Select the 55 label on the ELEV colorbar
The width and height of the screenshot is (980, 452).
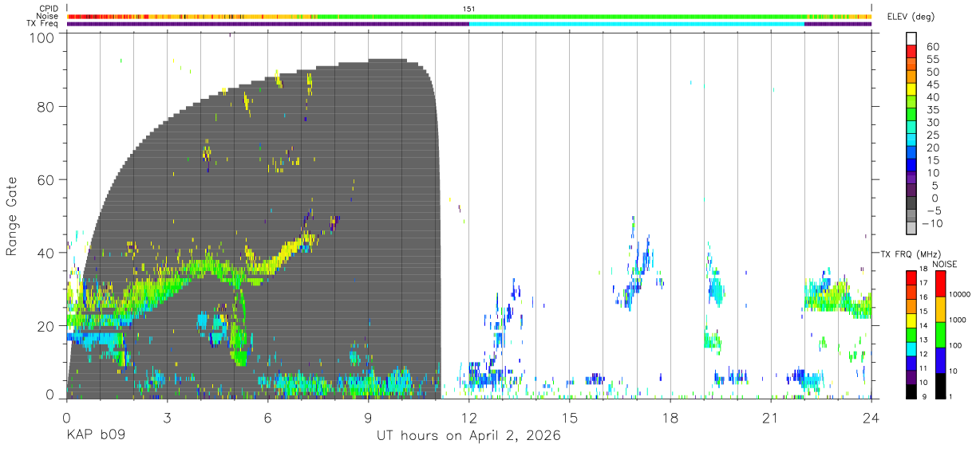coord(932,60)
